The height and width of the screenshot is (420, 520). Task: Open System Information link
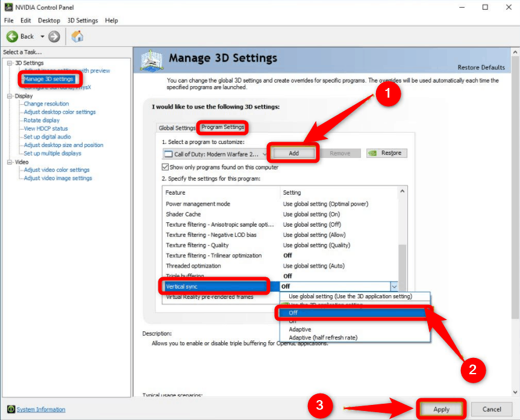41,409
